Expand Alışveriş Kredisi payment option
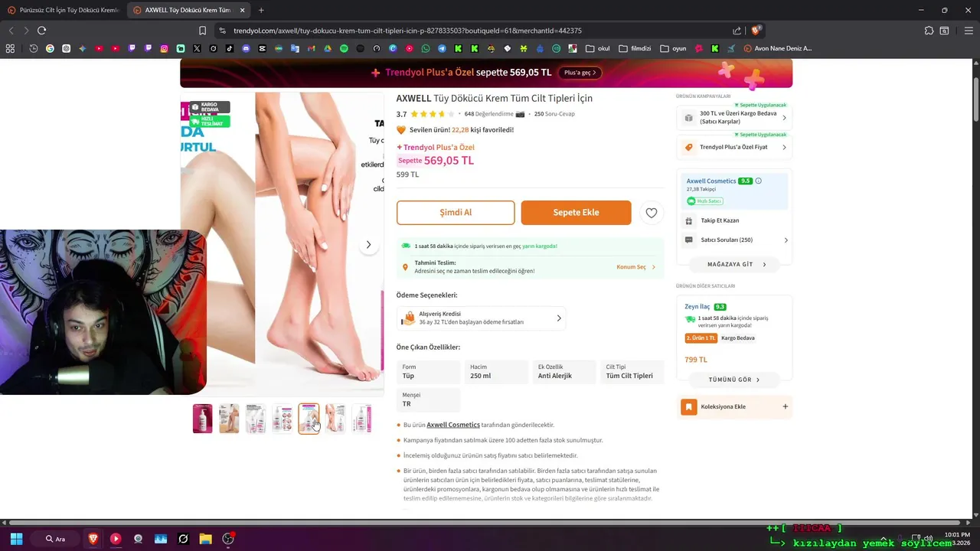 point(481,318)
